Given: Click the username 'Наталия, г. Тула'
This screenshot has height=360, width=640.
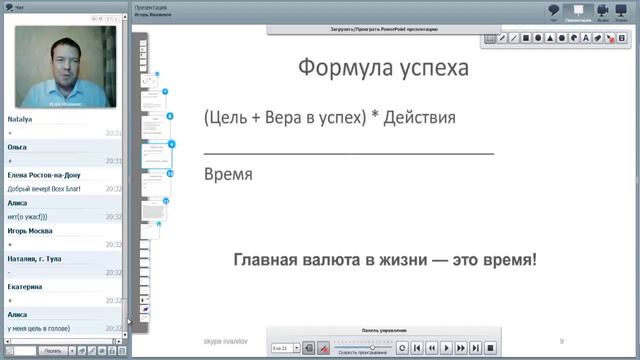Looking at the screenshot, I should (x=34, y=259).
